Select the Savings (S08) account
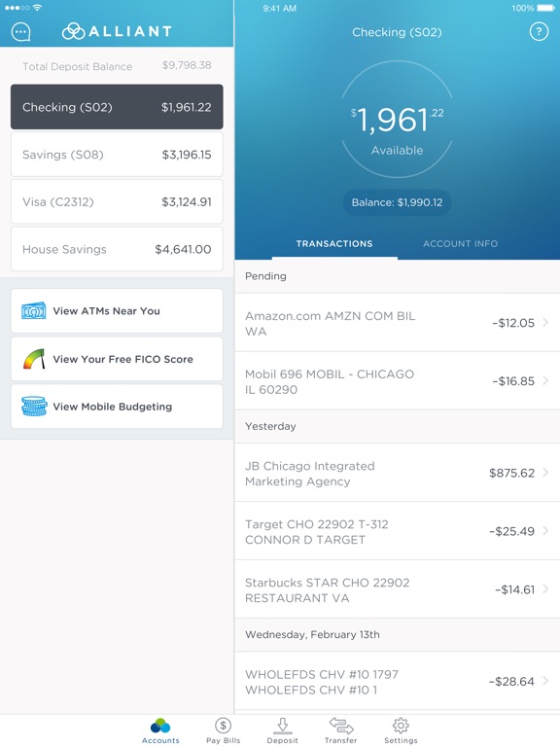The width and height of the screenshot is (560, 747). pyautogui.click(x=117, y=155)
